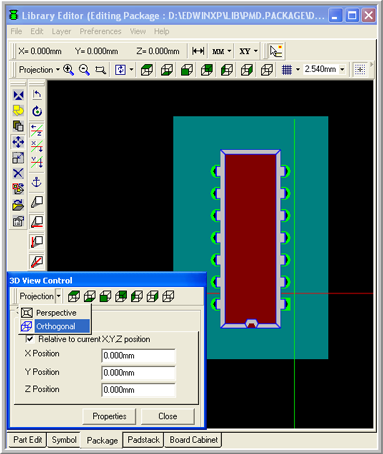Select the copy objects tool
Viewport: 383px width, 454px height.
pos(18,126)
